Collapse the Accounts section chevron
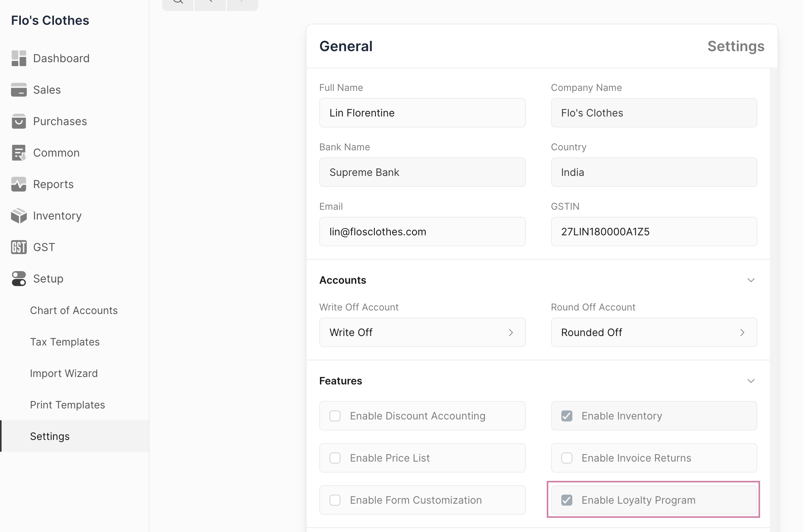803x532 pixels. point(751,280)
